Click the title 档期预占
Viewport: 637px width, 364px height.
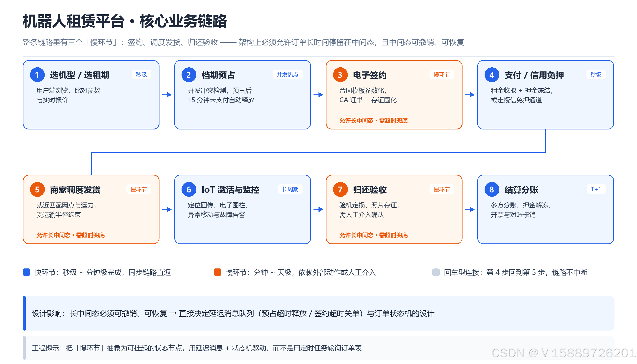click(218, 75)
